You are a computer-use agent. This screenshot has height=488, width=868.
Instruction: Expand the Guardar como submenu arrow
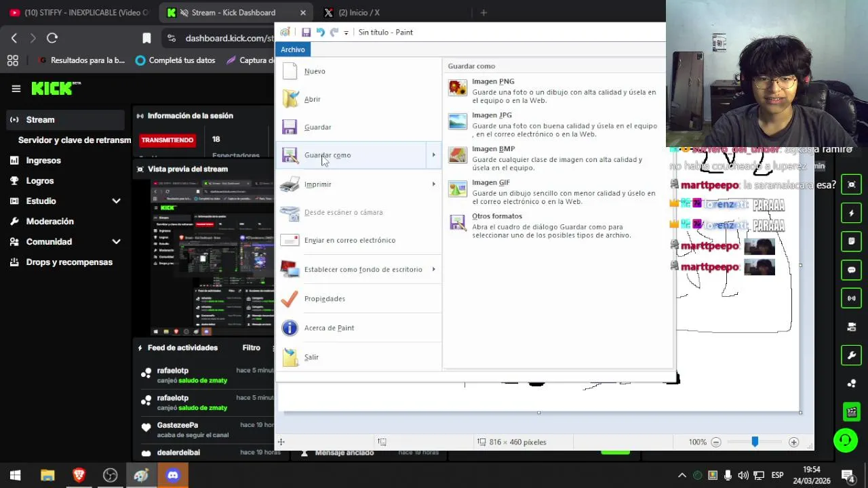pos(434,155)
